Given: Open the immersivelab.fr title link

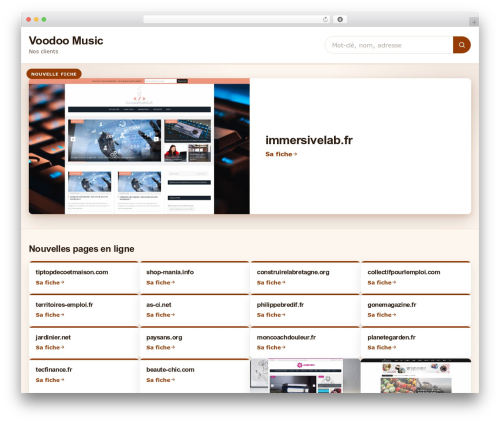Looking at the screenshot, I should point(309,140).
